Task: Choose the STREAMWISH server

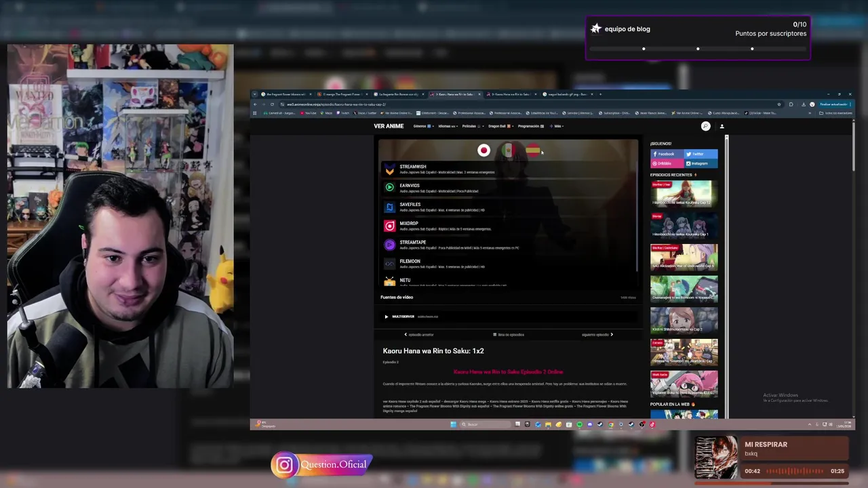Action: click(508, 169)
